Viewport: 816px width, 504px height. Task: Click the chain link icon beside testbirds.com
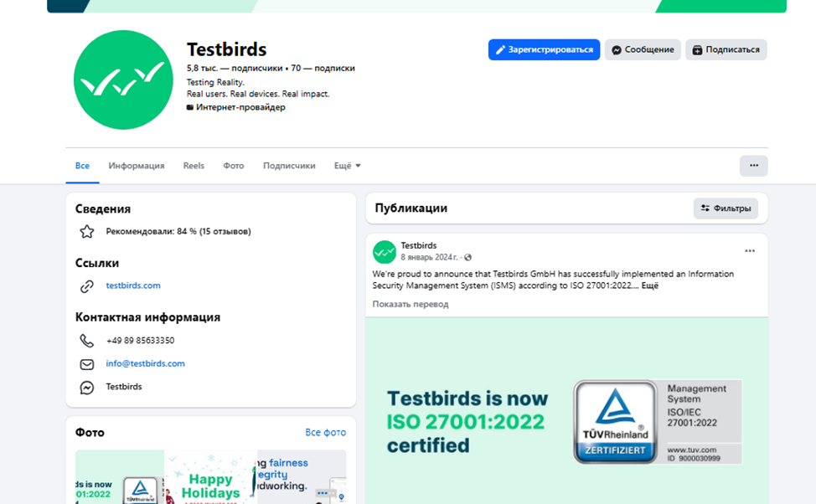tap(87, 286)
